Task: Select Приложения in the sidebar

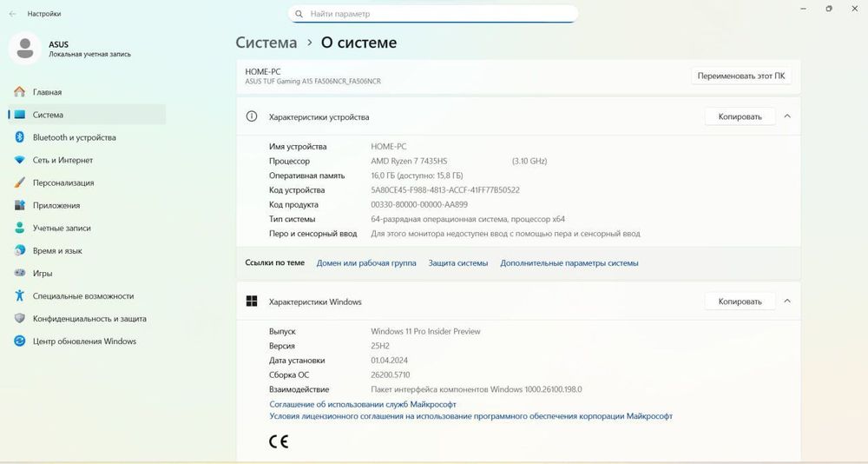Action: tap(88, 205)
